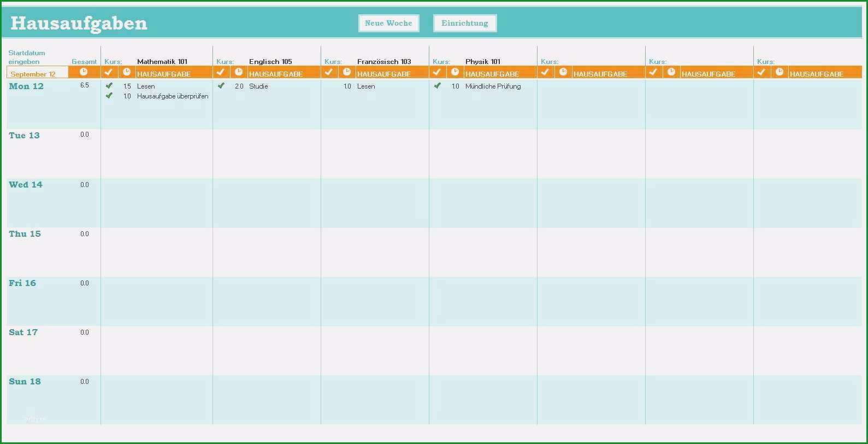Select the Lesen task under Mathematik 101
Viewport: 868px width, 444px height.
coord(146,86)
